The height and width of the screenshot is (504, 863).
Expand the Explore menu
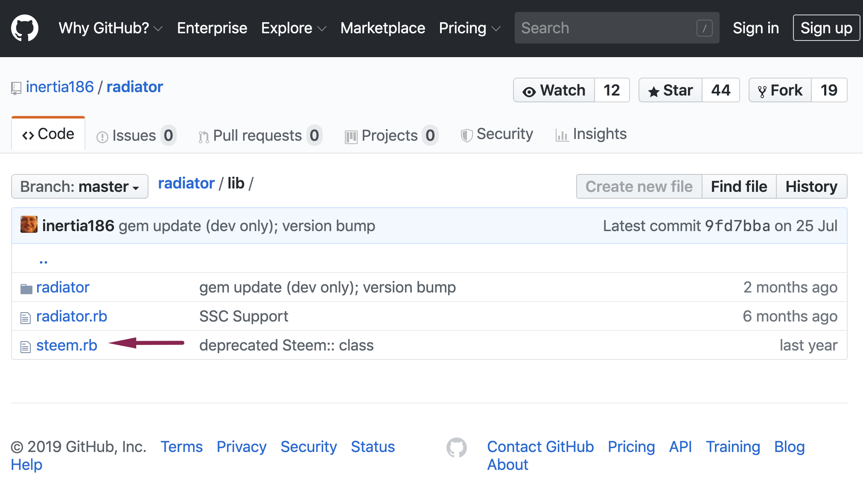point(294,28)
